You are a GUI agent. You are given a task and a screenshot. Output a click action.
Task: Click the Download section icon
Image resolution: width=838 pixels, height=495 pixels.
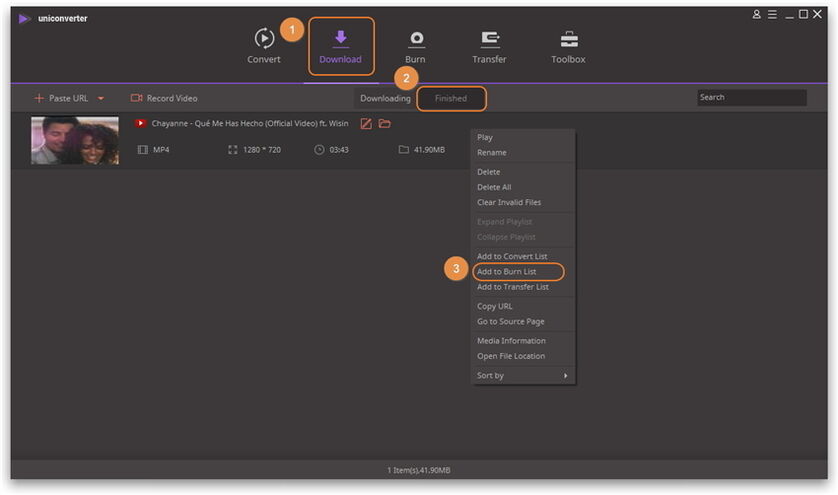(x=340, y=40)
